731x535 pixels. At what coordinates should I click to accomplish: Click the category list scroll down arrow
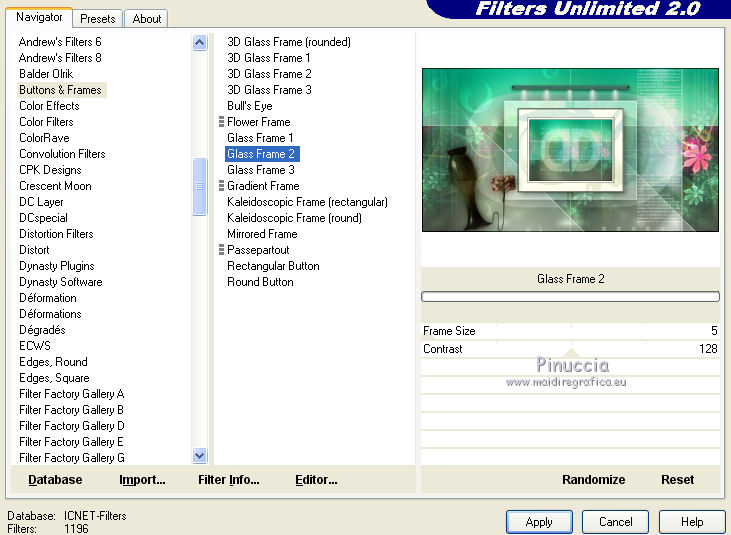click(x=200, y=455)
